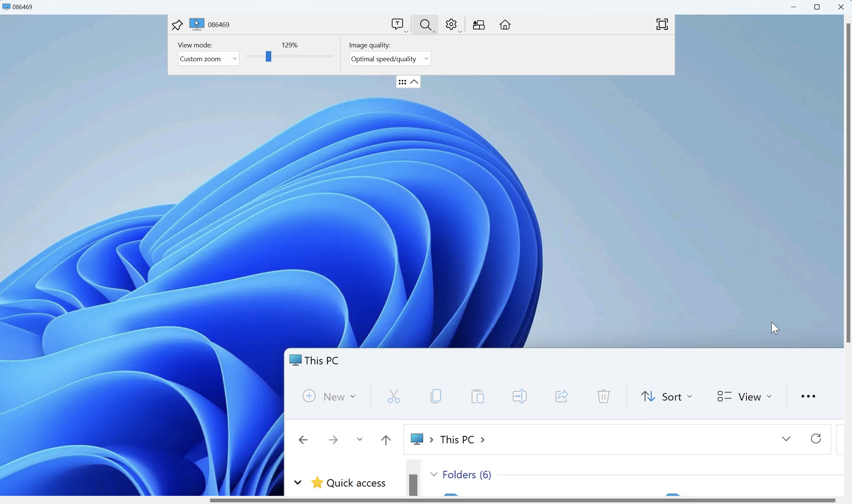Click the 129% zoom slider handle
The height and width of the screenshot is (504, 852).
click(269, 57)
